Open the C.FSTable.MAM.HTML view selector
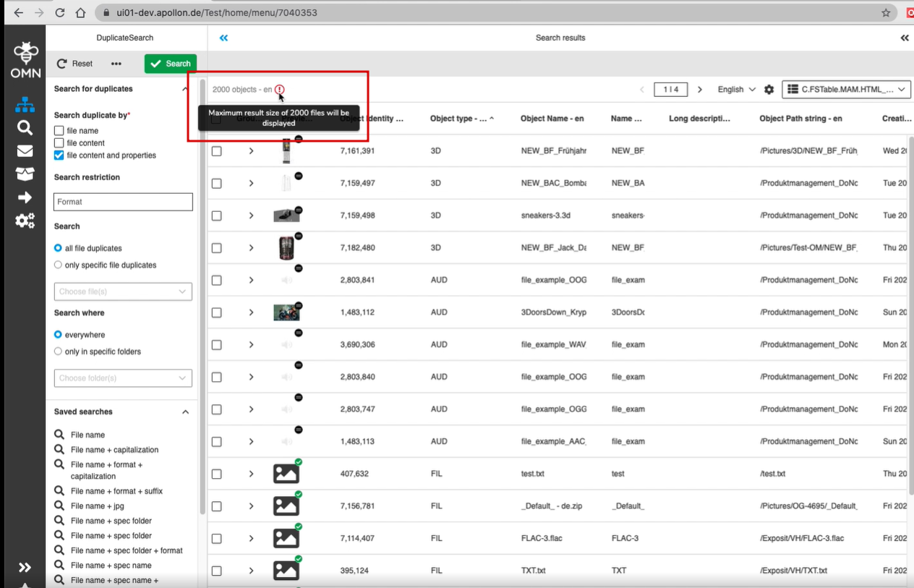Image resolution: width=914 pixels, height=588 pixels. pos(845,89)
